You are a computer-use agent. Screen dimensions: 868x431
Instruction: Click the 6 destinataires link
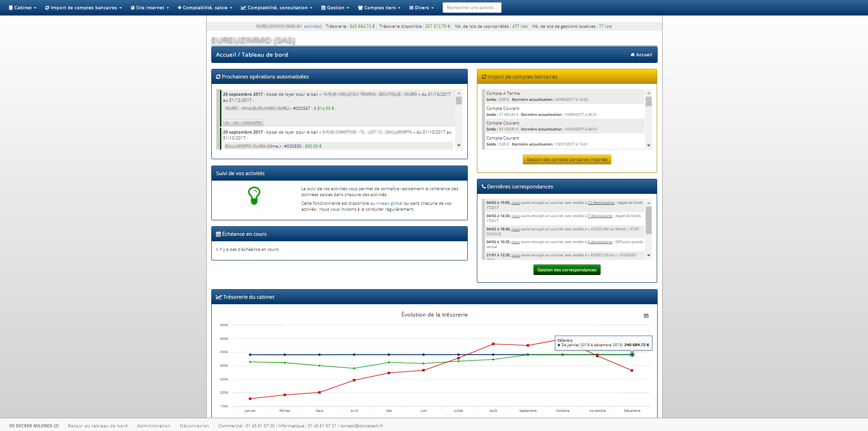(x=600, y=242)
